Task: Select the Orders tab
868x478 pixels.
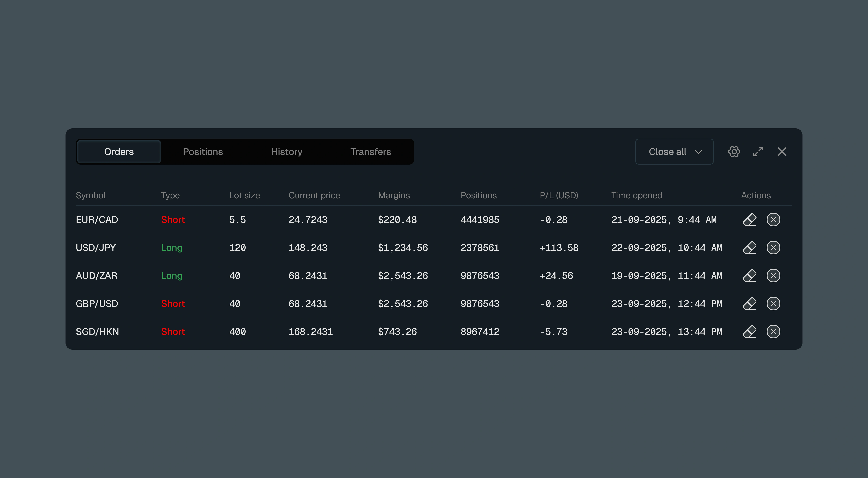Action: pyautogui.click(x=119, y=152)
